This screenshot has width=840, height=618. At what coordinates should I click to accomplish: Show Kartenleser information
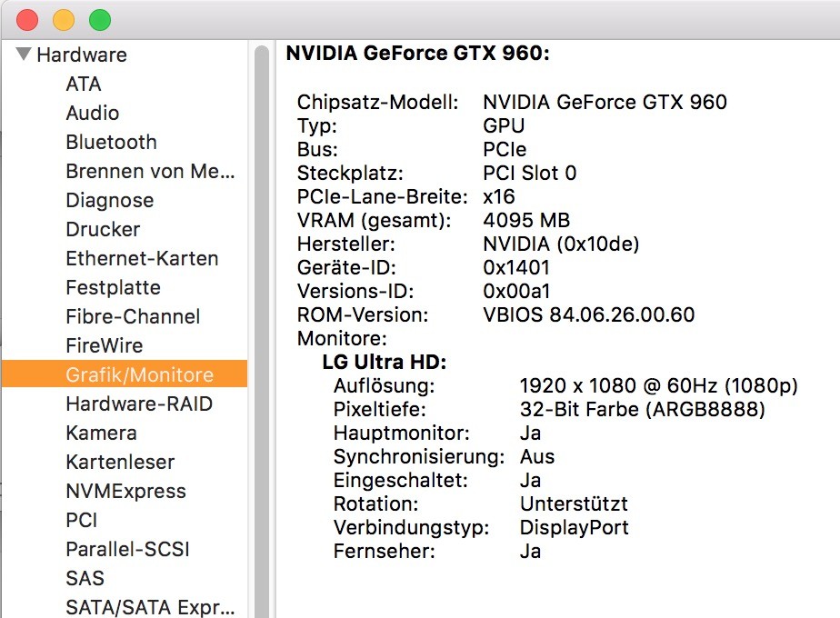(120, 462)
